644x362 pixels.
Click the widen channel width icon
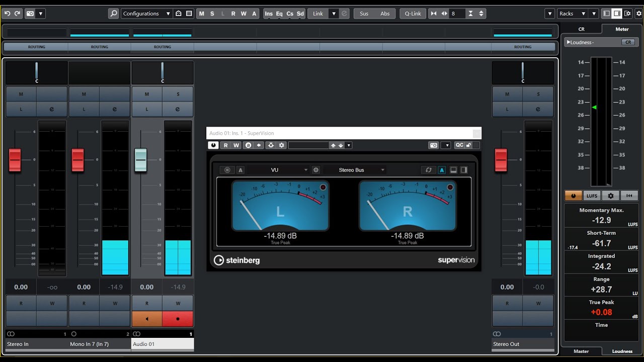pyautogui.click(x=444, y=14)
